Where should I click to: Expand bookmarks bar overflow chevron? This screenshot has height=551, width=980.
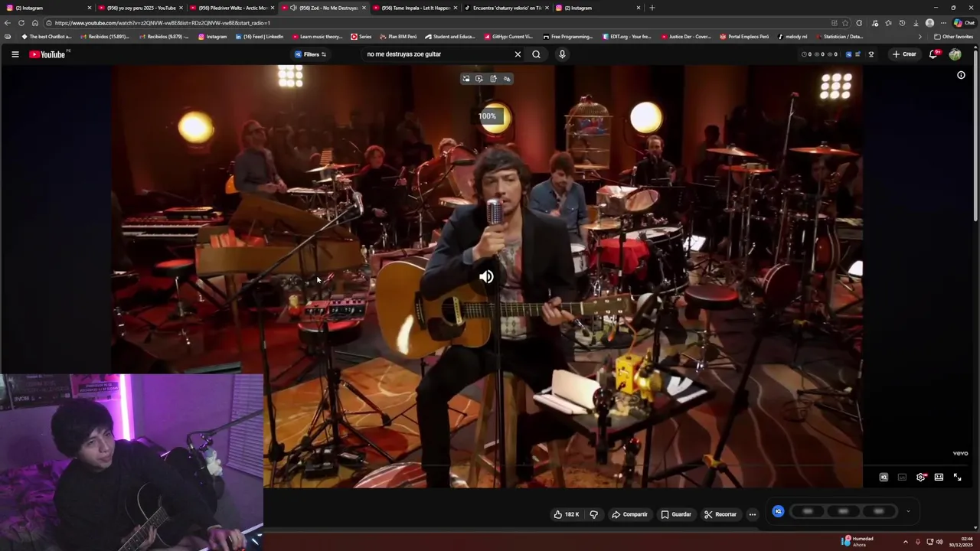[x=920, y=37]
